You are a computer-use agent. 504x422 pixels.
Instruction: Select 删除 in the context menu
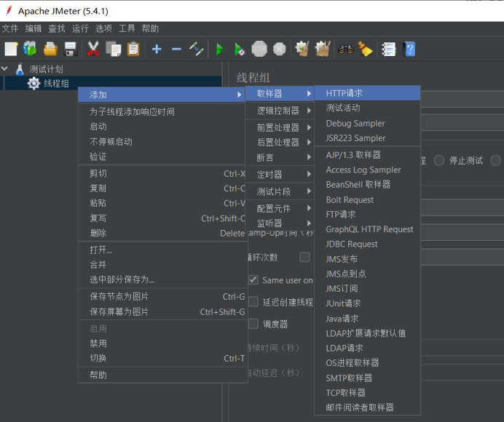click(x=162, y=233)
